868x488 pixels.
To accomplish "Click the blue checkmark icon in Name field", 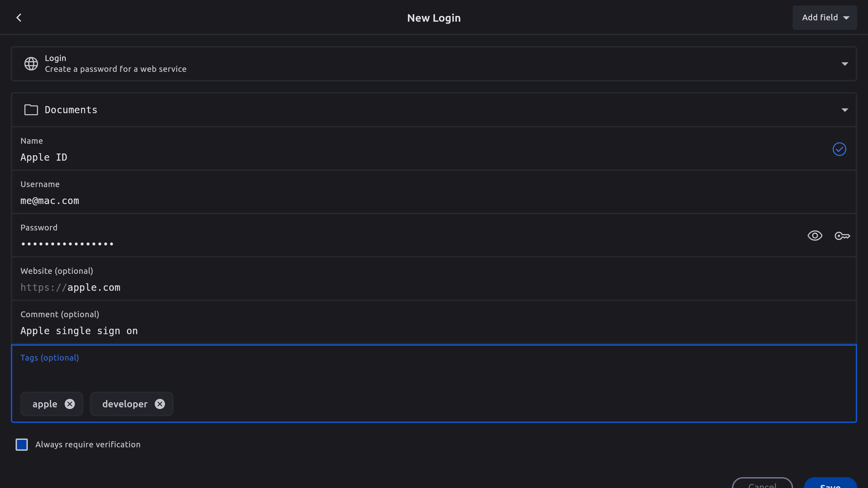I will (x=839, y=149).
